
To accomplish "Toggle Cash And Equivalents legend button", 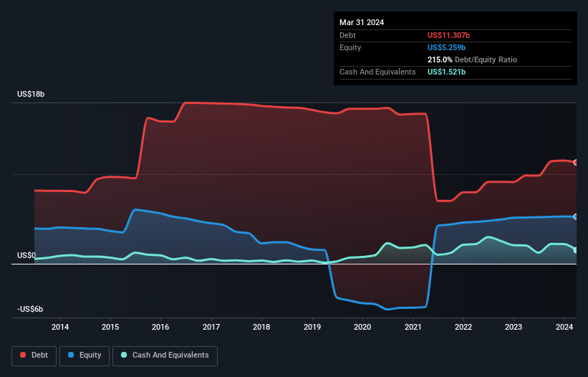I will point(165,355).
